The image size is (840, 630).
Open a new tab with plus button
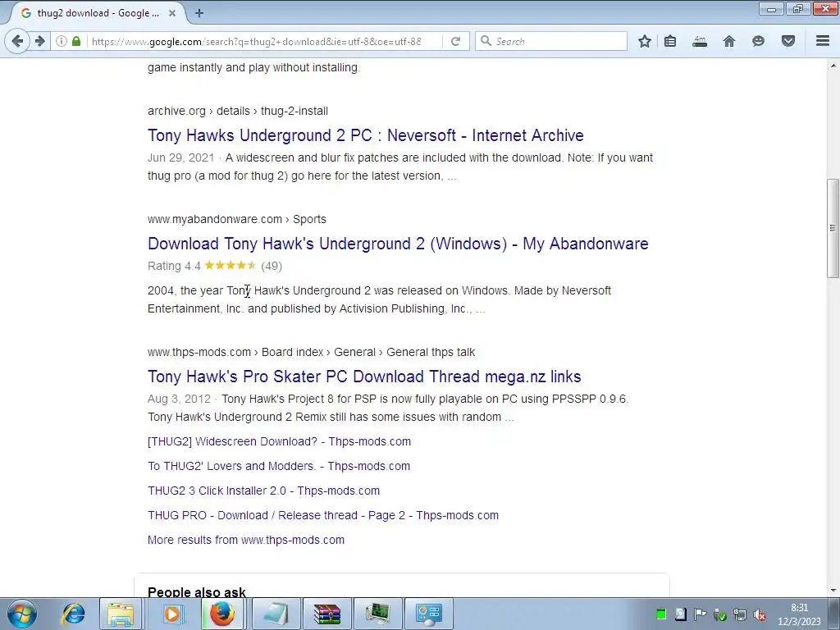coord(199,13)
